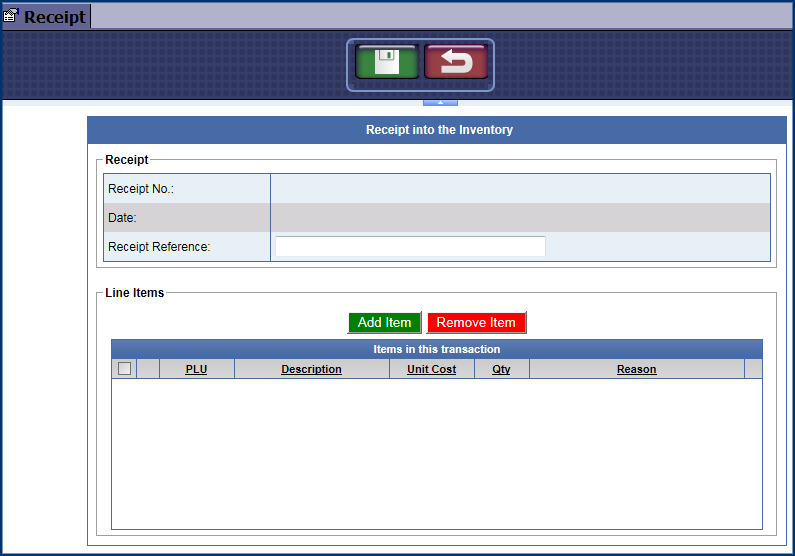Click the Receipt into the Inventory header
795x556 pixels.
coord(439,130)
